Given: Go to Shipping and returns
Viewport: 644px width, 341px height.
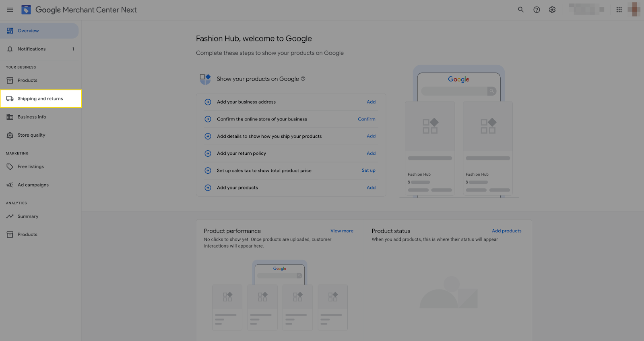Looking at the screenshot, I should pos(40,99).
